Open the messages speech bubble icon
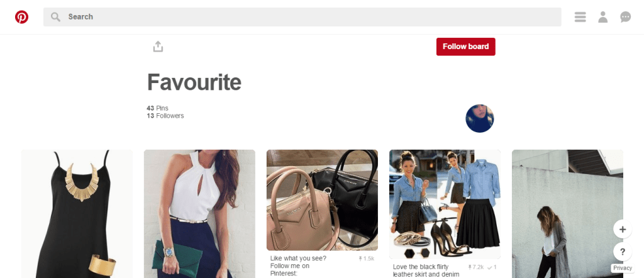 pos(625,17)
